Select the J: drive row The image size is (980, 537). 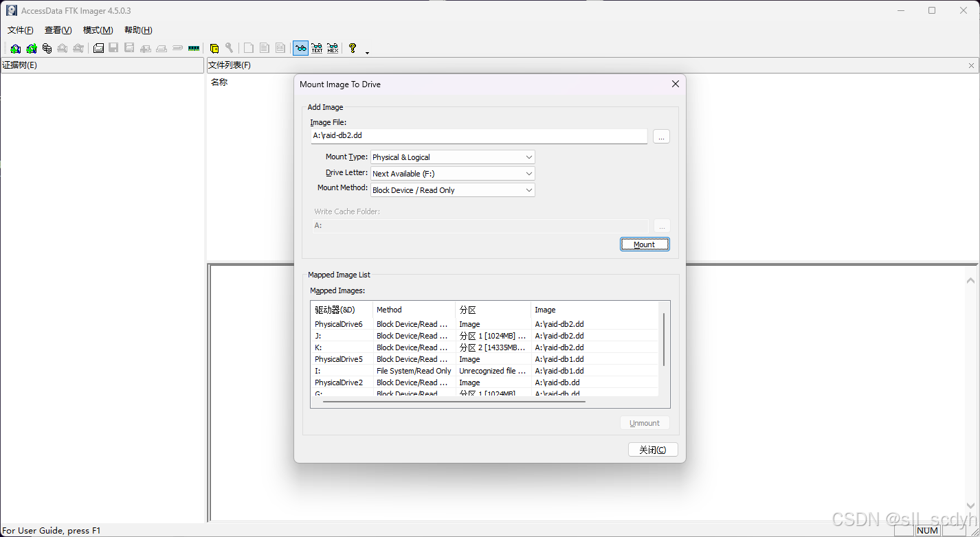(x=485, y=336)
